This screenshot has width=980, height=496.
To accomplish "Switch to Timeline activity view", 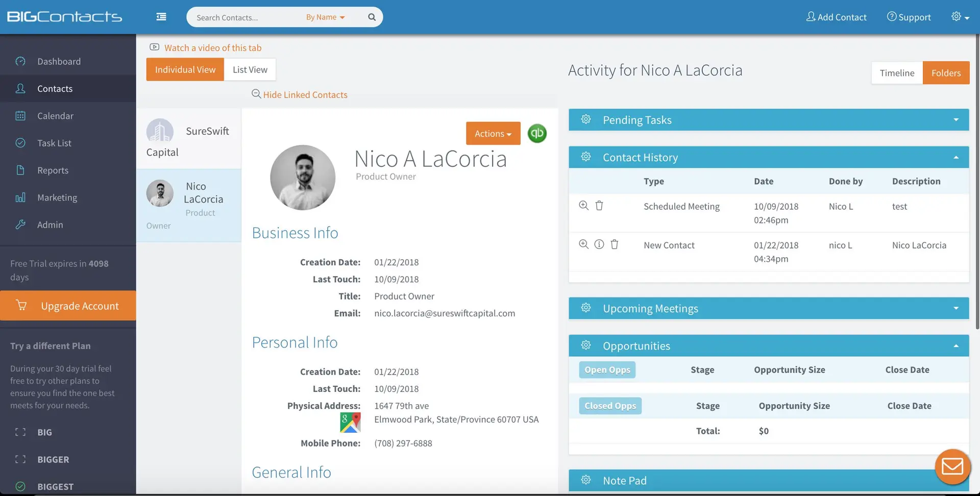I will [897, 73].
